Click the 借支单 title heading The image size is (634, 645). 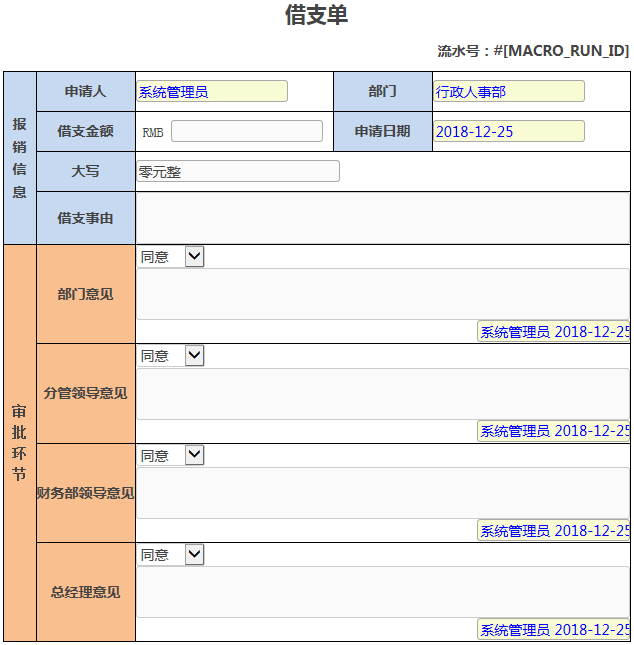316,15
